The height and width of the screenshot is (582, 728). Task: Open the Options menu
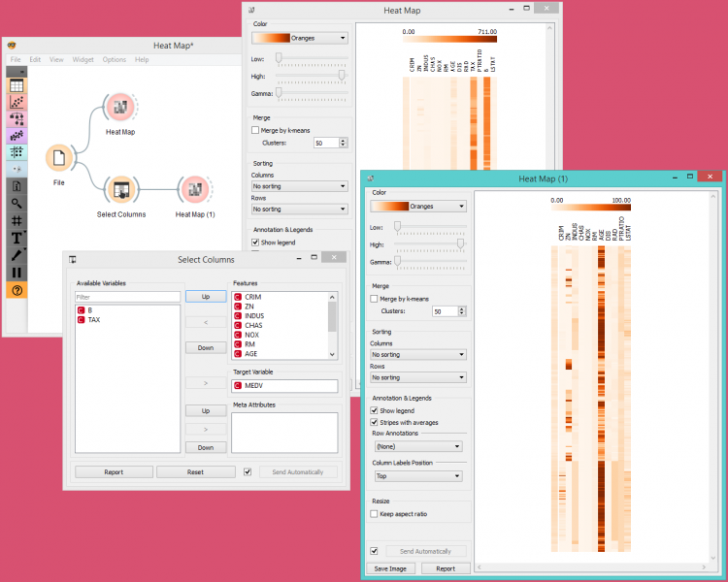(x=114, y=60)
